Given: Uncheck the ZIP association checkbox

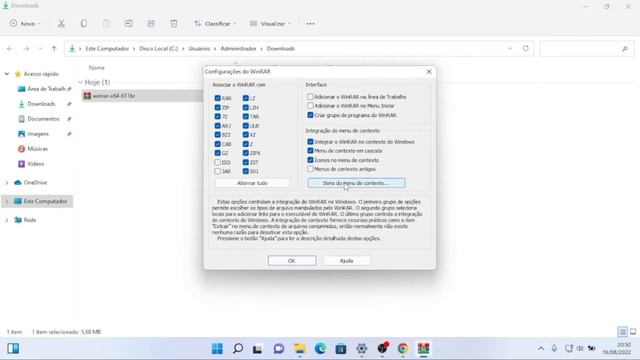Looking at the screenshot, I should coord(218,107).
